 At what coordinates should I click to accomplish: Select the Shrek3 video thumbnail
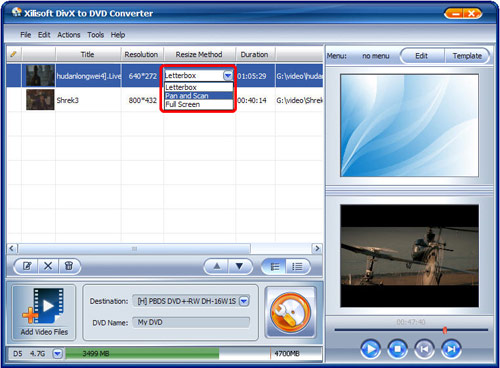(40, 100)
